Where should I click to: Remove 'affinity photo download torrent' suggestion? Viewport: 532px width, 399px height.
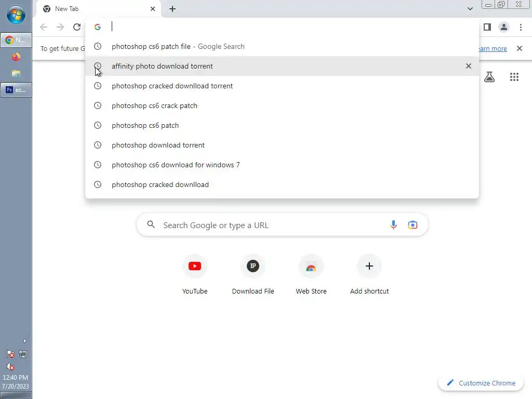click(x=469, y=66)
